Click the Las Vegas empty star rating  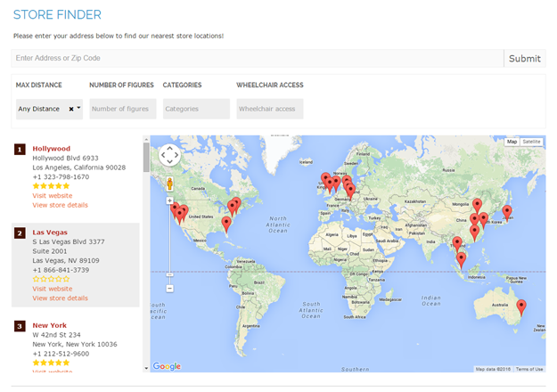point(51,279)
